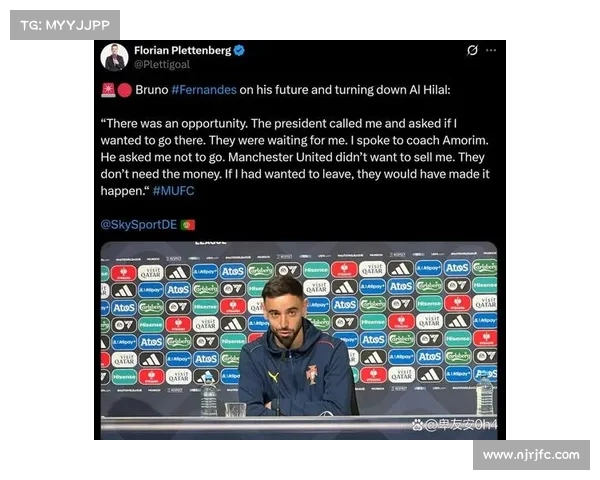Follow the #MUFC hashtag
The width and height of the screenshot is (600, 480).
173,191
